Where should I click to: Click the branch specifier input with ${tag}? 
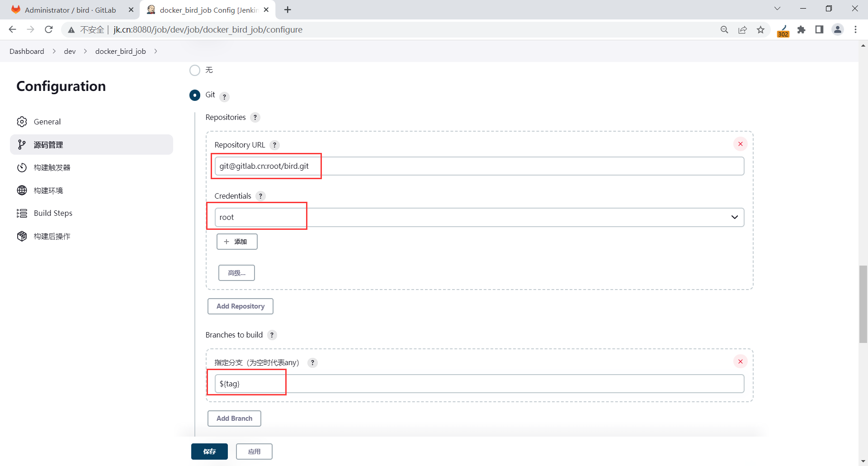point(479,384)
